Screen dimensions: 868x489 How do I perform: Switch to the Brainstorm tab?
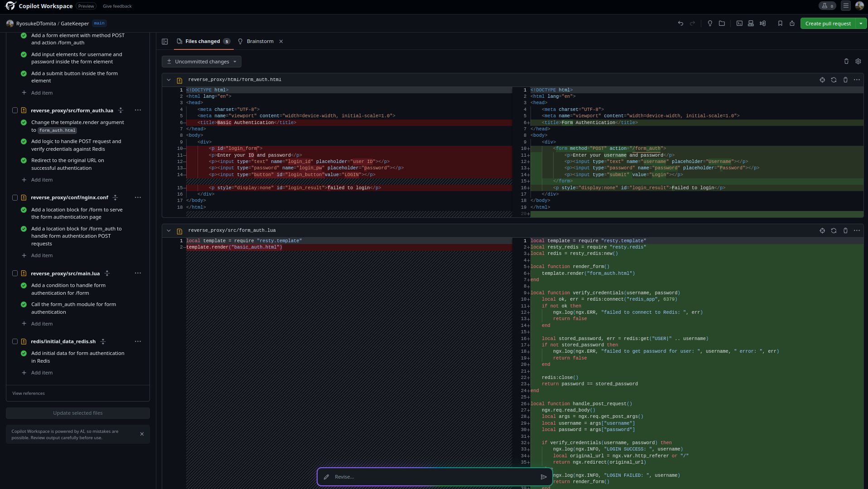[x=260, y=41]
